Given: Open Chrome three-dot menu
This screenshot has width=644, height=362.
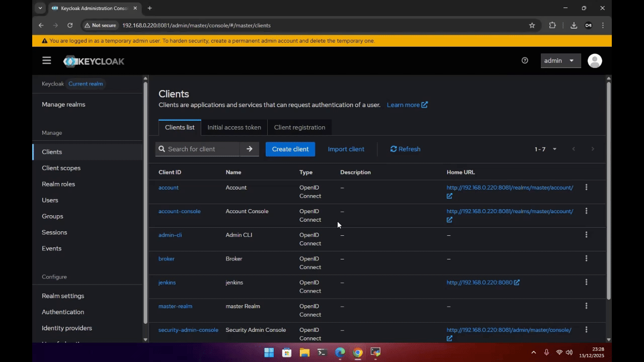Looking at the screenshot, I should tap(603, 25).
